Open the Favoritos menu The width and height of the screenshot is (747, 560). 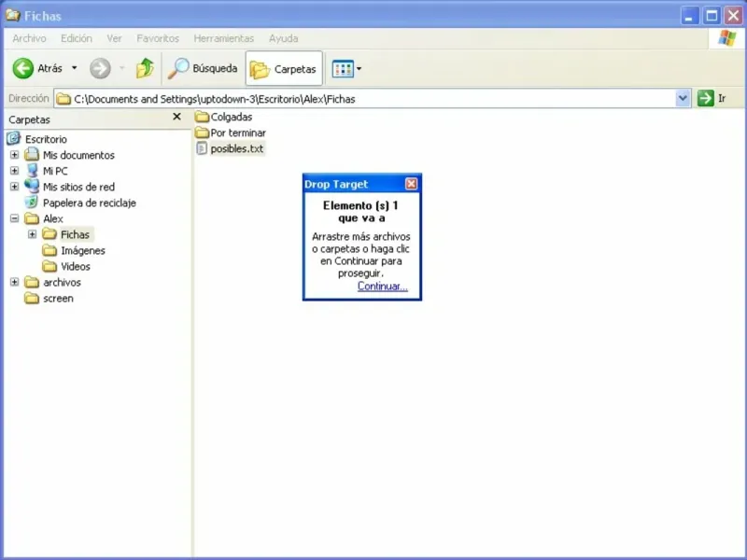pos(158,38)
